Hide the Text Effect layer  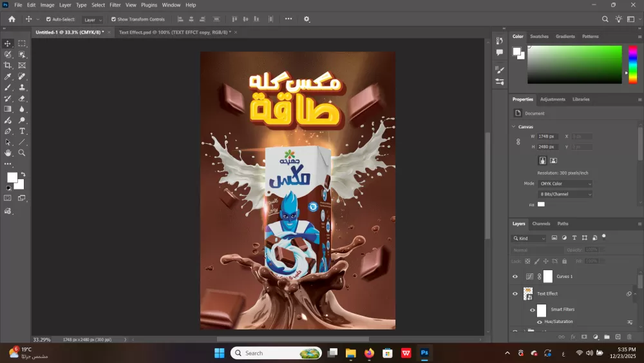tap(515, 293)
